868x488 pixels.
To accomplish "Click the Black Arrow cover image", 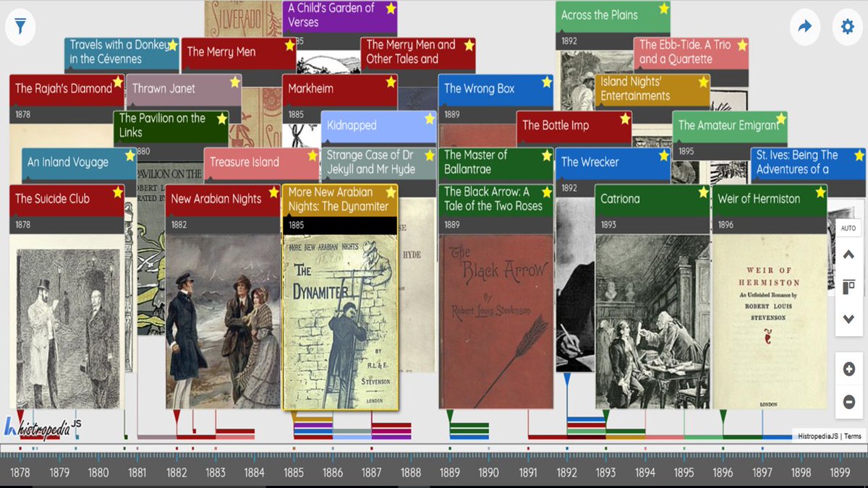I will pos(496,321).
